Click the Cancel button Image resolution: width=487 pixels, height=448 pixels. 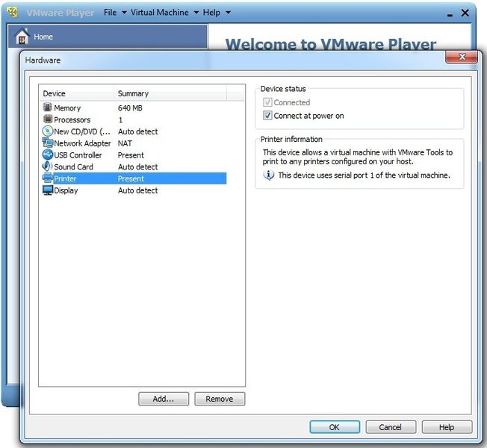pyautogui.click(x=391, y=427)
